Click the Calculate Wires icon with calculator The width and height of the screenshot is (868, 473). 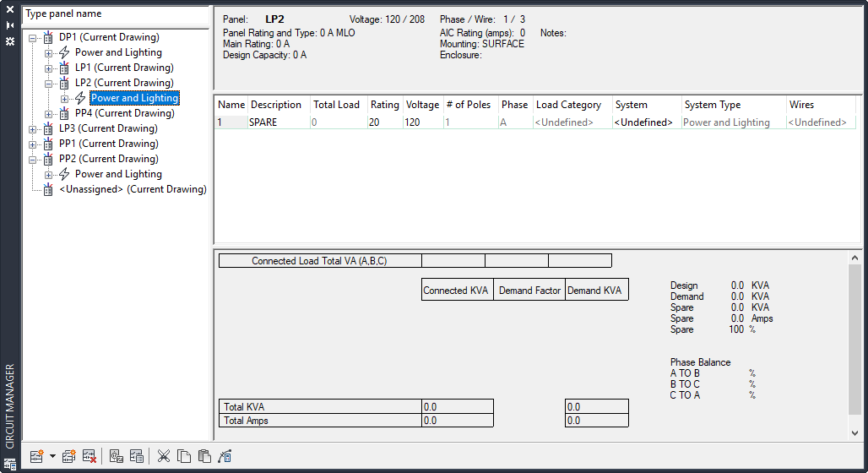pos(225,456)
